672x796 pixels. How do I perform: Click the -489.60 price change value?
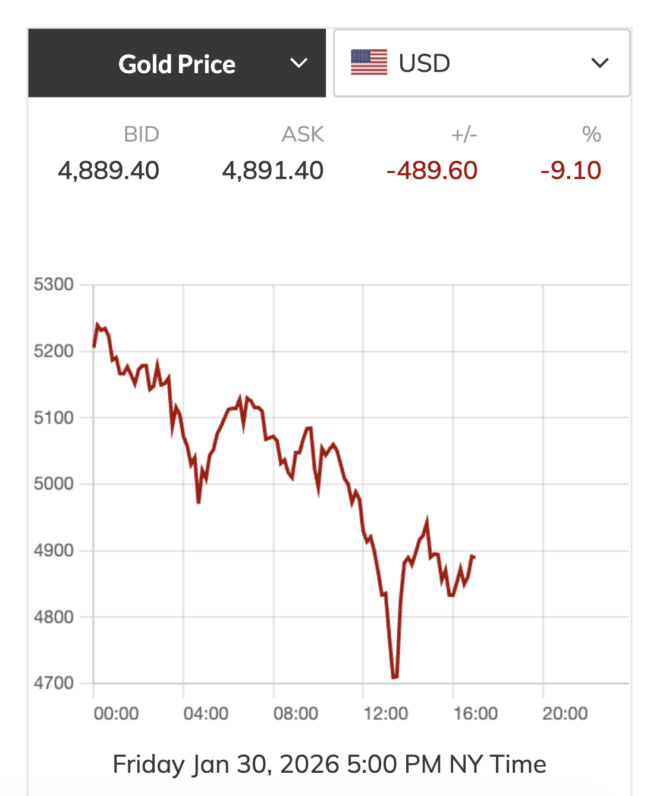coord(432,171)
